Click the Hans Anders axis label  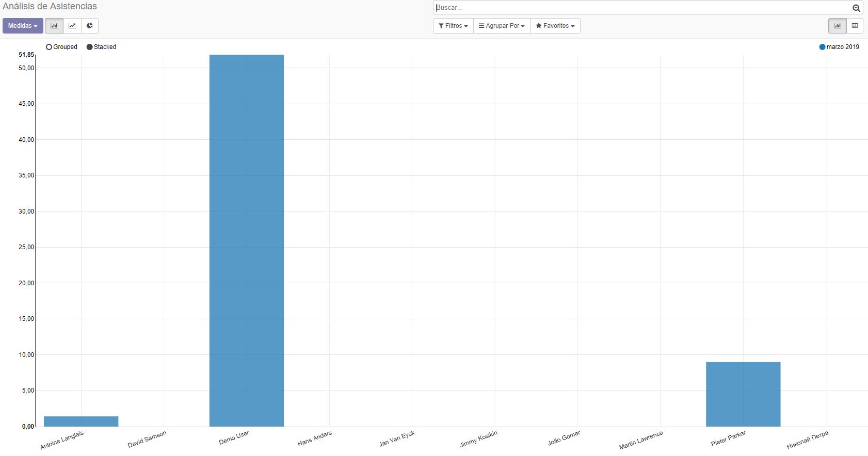point(315,438)
